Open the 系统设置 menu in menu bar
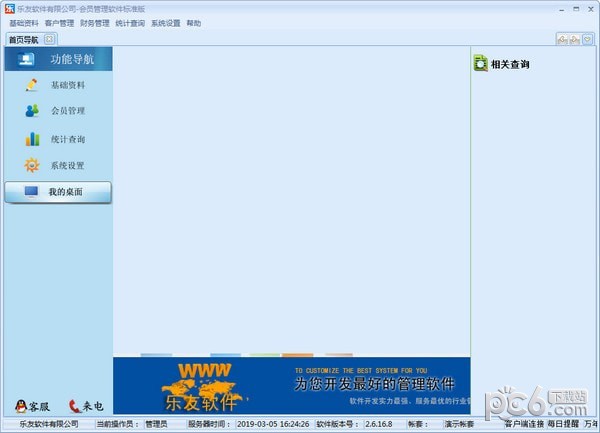Image resolution: width=600 pixels, height=433 pixels. (166, 23)
